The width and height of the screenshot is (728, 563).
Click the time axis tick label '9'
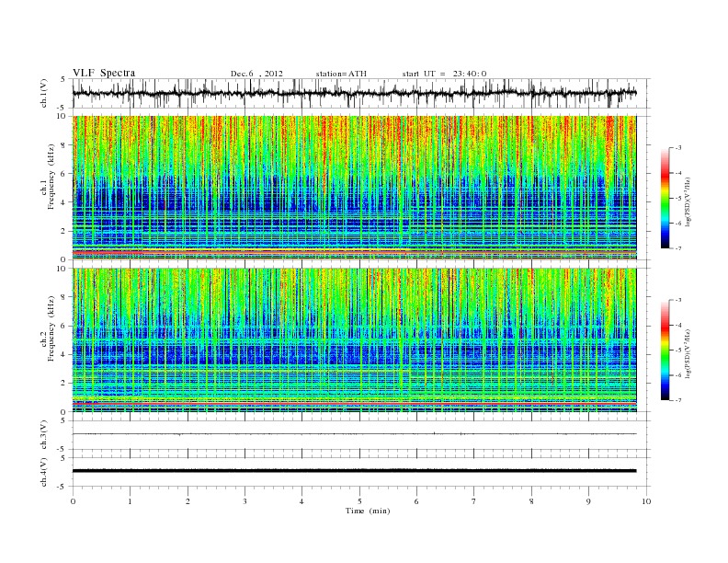[x=588, y=501]
